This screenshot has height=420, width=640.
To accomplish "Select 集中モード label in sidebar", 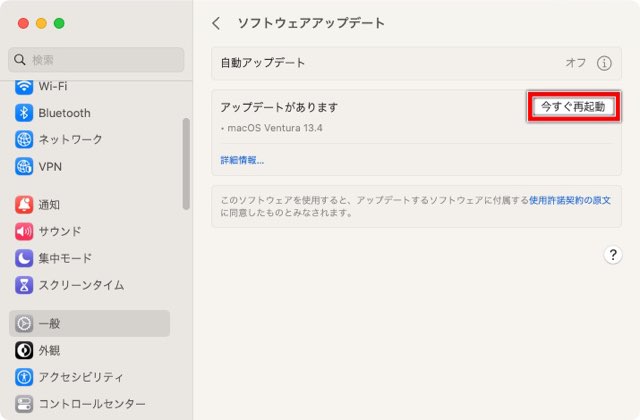I will point(65,258).
